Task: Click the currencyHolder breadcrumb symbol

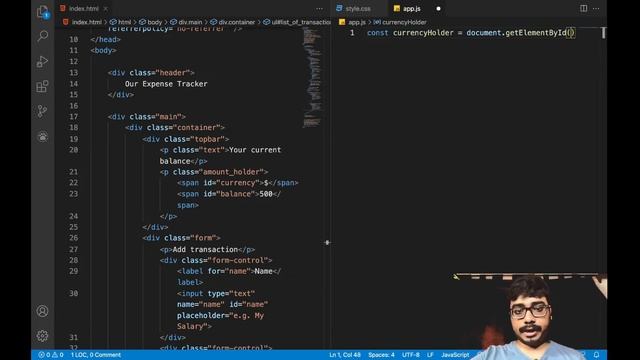Action: [400, 22]
